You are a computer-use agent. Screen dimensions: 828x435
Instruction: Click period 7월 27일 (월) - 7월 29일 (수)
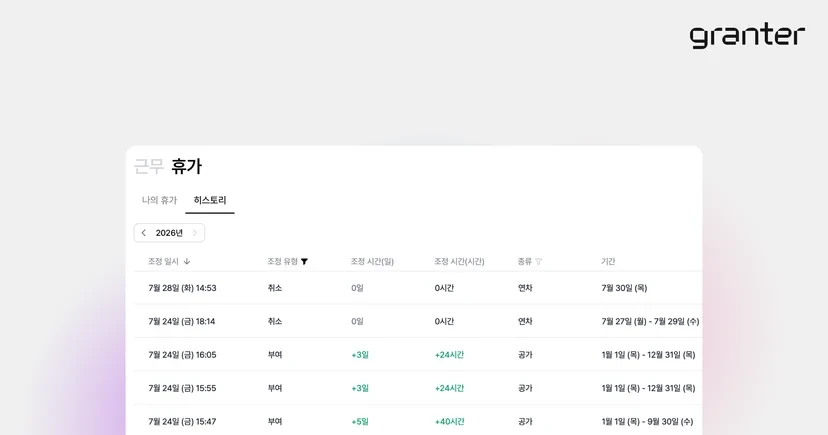click(650, 321)
